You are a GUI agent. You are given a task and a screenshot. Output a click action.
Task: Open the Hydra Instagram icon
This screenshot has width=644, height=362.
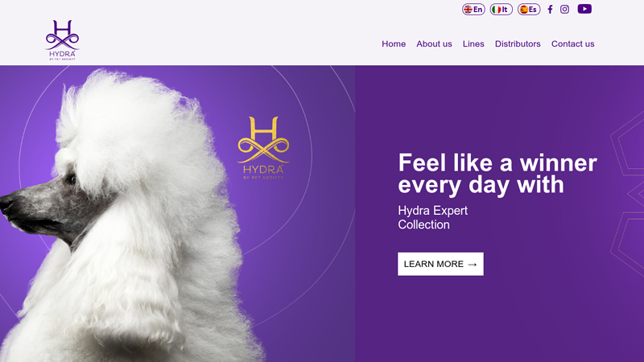[x=565, y=9]
